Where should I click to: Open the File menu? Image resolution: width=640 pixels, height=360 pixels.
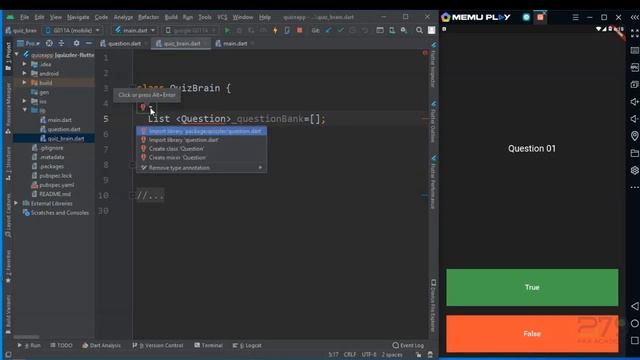pyautogui.click(x=24, y=17)
